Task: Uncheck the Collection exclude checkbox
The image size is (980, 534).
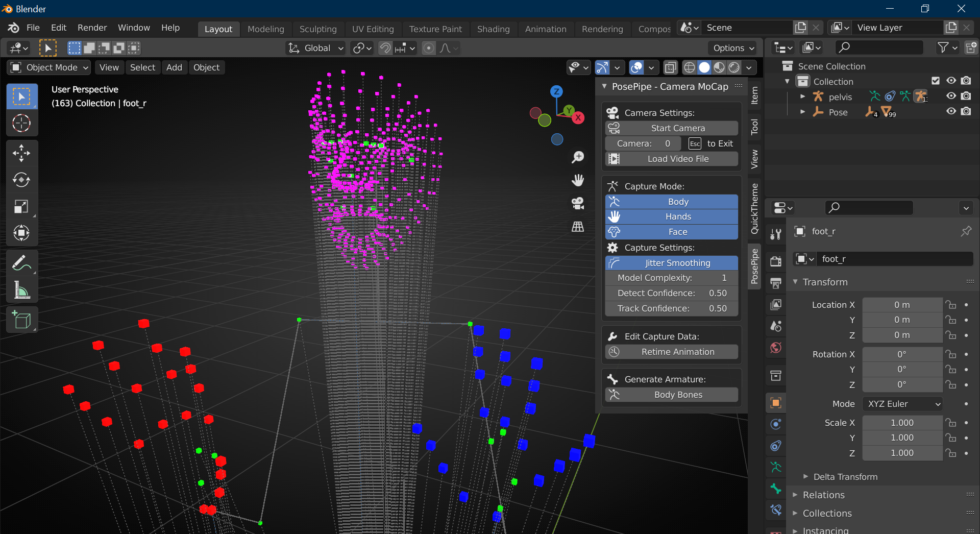Action: [936, 81]
